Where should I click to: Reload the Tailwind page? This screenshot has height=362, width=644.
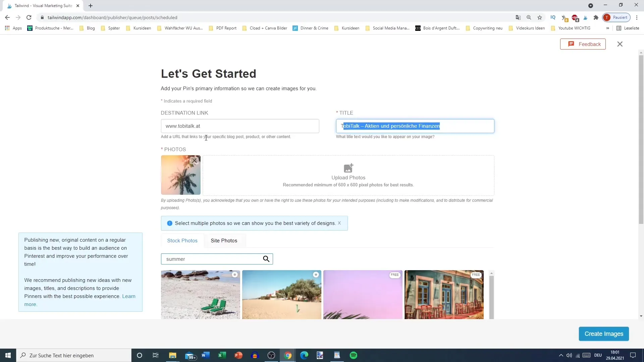(29, 17)
